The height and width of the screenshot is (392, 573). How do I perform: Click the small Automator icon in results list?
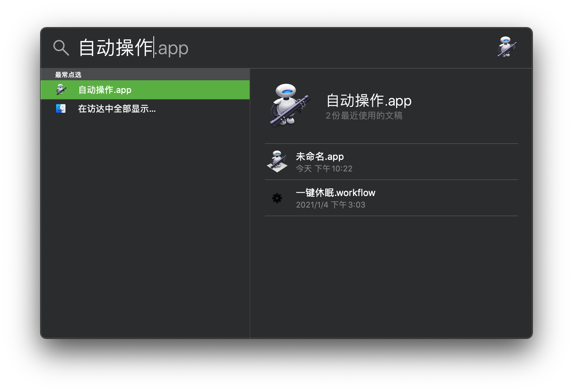point(61,90)
